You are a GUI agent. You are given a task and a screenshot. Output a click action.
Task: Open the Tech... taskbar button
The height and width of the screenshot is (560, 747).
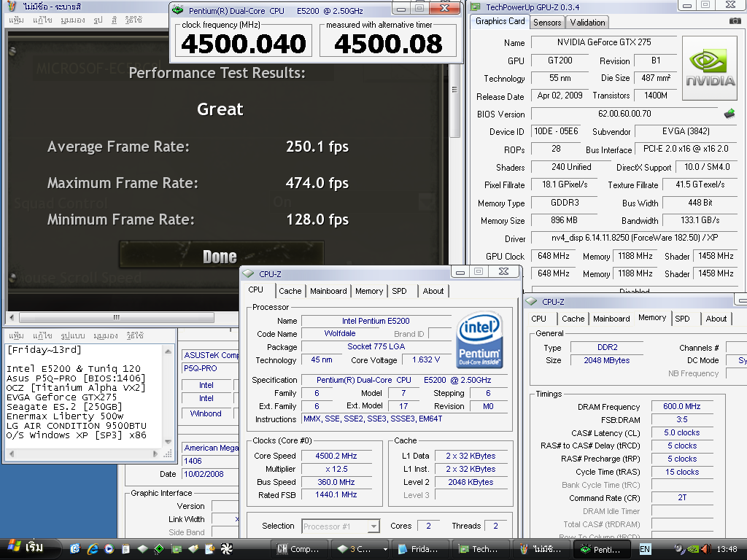(x=480, y=549)
